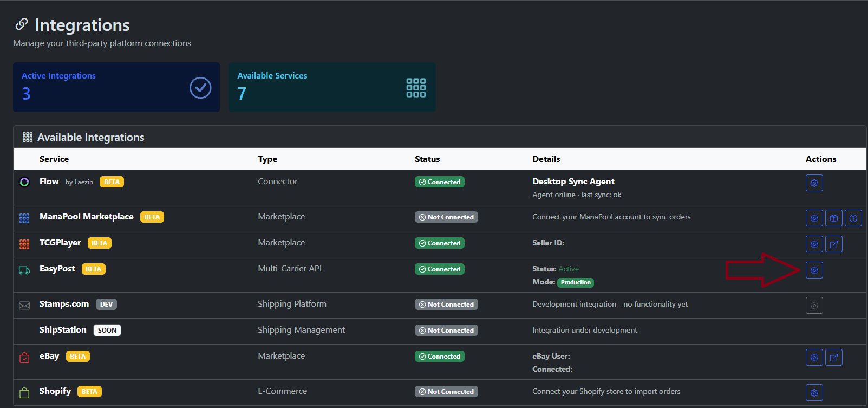
Task: Click the SOON tag next to ShipStation
Action: pos(107,331)
